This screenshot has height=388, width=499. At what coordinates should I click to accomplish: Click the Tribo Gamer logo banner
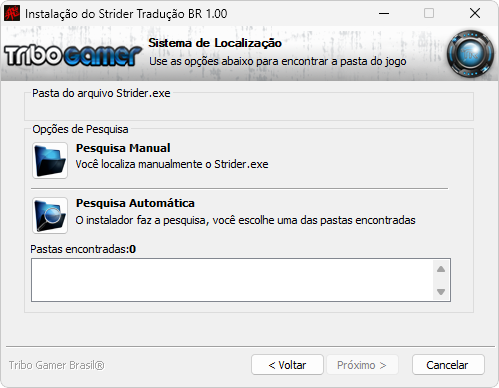coord(73,55)
